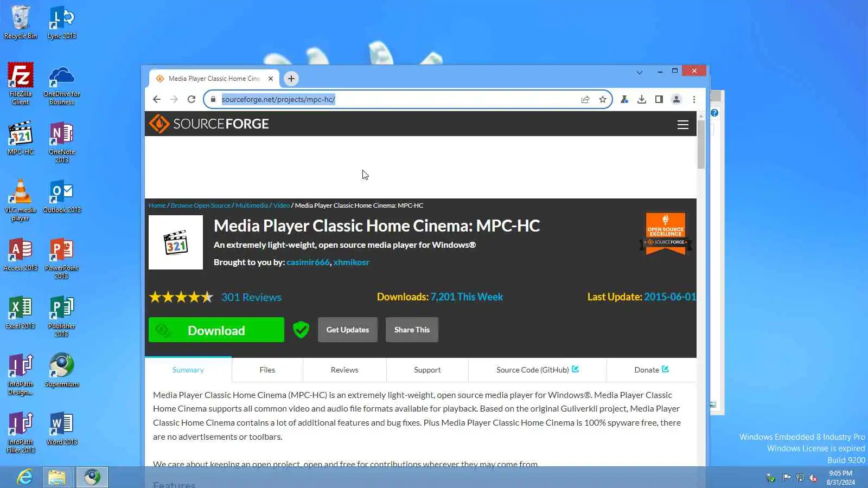Reload the SourceForge page
The width and height of the screenshot is (868, 488).
[x=192, y=99]
